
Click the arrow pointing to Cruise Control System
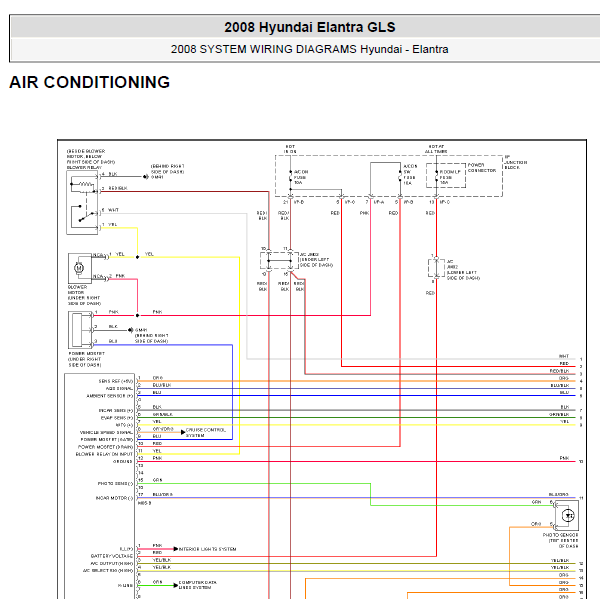pyautogui.click(x=183, y=432)
